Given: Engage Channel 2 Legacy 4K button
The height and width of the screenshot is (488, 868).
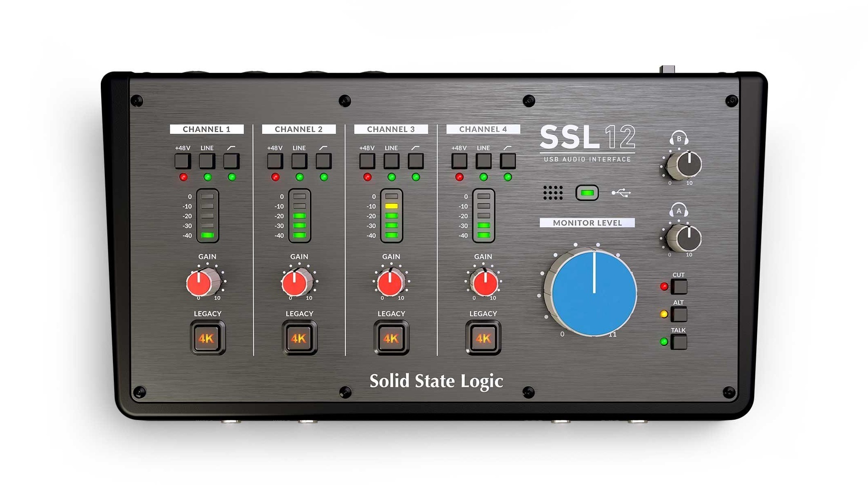Looking at the screenshot, I should click(x=299, y=338).
